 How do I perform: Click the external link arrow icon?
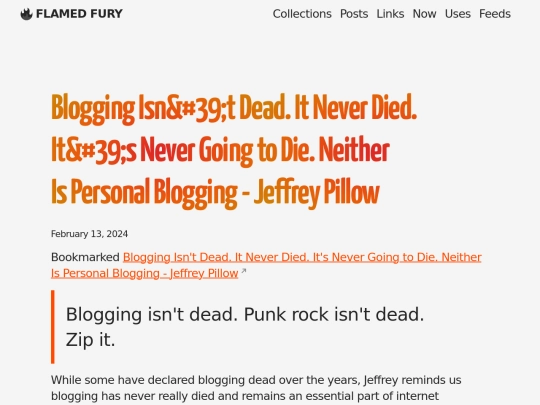point(243,271)
